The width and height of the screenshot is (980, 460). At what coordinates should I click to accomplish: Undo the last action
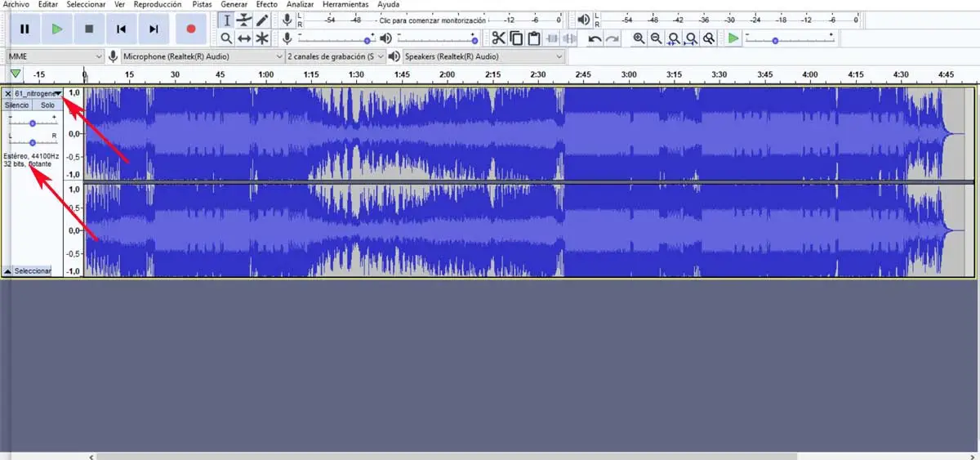click(x=595, y=38)
